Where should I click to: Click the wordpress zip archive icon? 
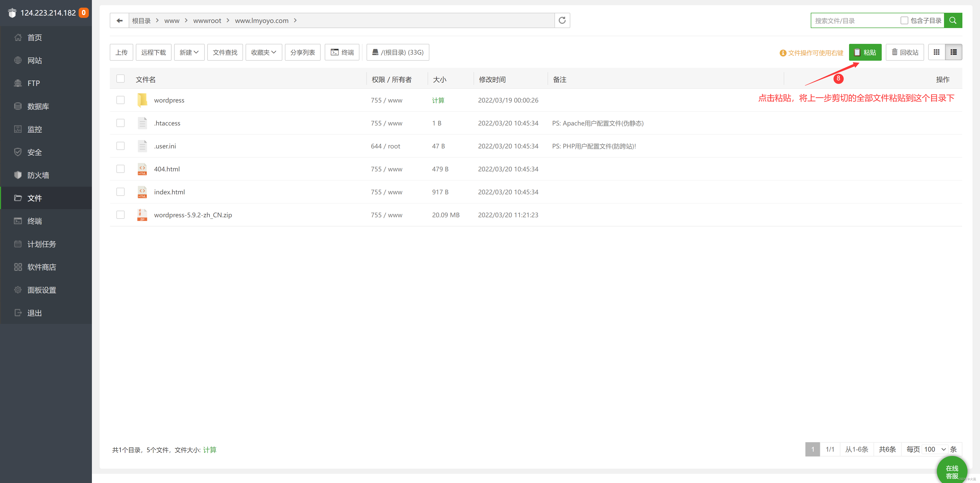pos(142,215)
